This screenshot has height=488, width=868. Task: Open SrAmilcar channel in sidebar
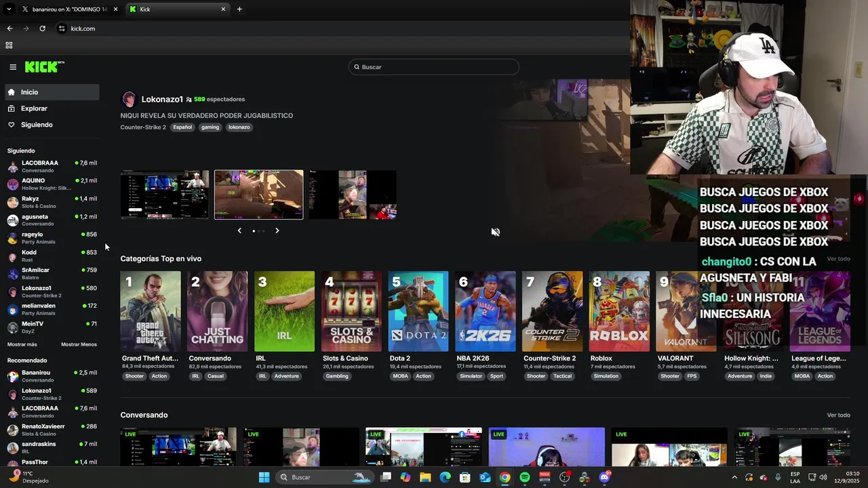52,274
